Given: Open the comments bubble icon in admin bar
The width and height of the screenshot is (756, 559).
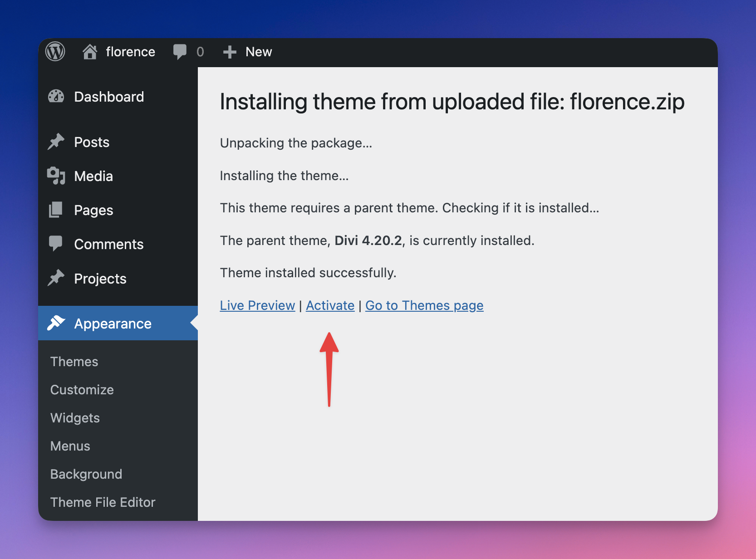Looking at the screenshot, I should (x=180, y=52).
